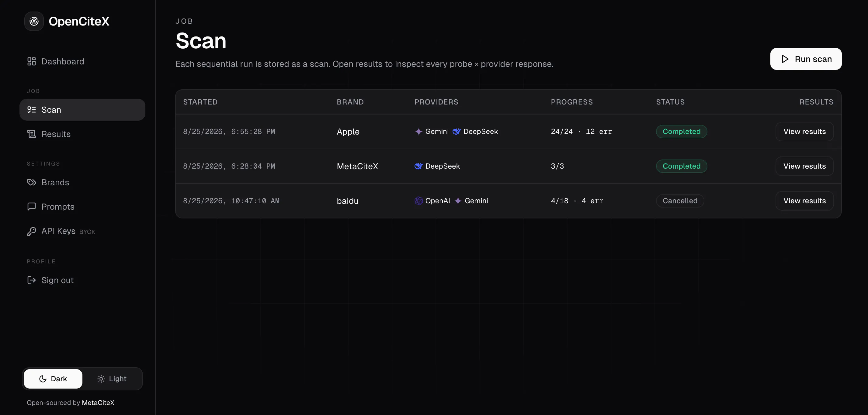The image size is (868, 415).
Task: View results for the MetaCiteX scan
Action: point(804,166)
